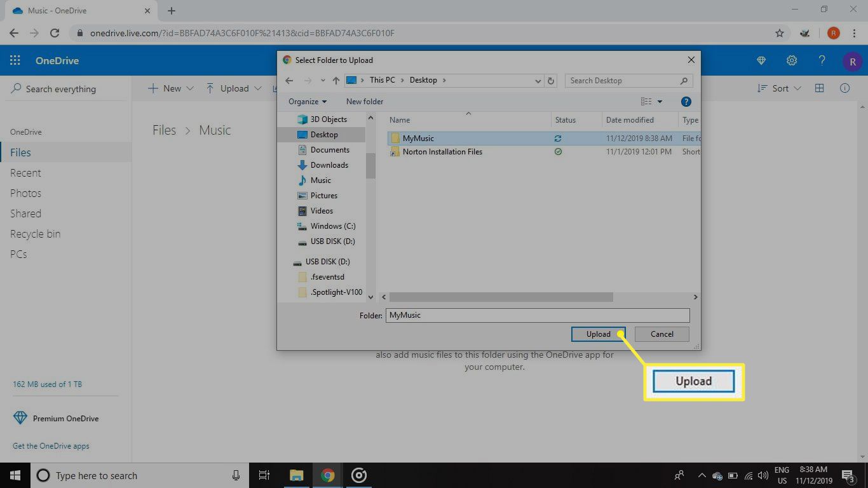Open Task View on the taskbar
The image size is (868, 488).
tap(264, 475)
